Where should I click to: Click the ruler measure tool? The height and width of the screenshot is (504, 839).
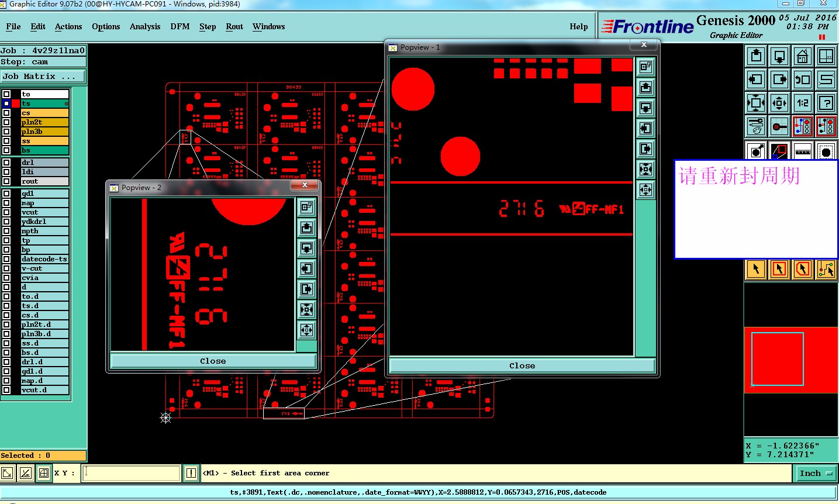pos(803,150)
